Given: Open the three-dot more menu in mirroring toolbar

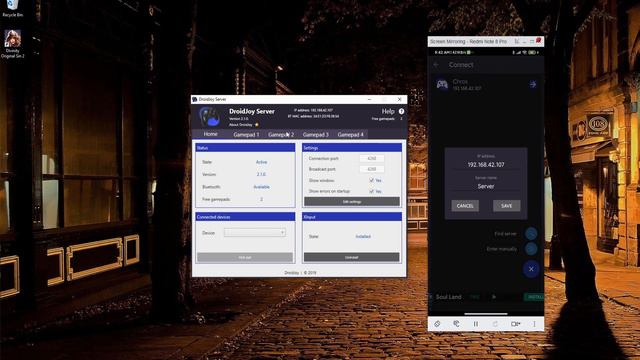Looking at the screenshot, I should [x=534, y=324].
